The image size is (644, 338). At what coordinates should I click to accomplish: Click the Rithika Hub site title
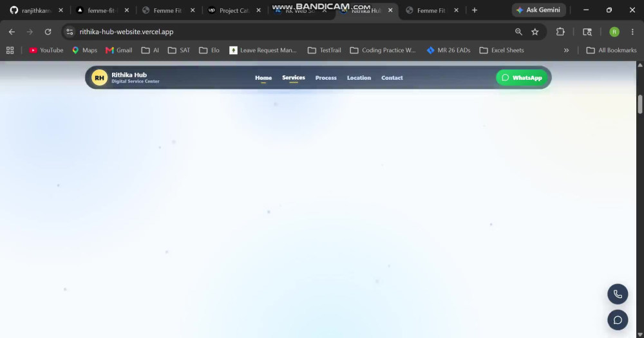pos(129,75)
